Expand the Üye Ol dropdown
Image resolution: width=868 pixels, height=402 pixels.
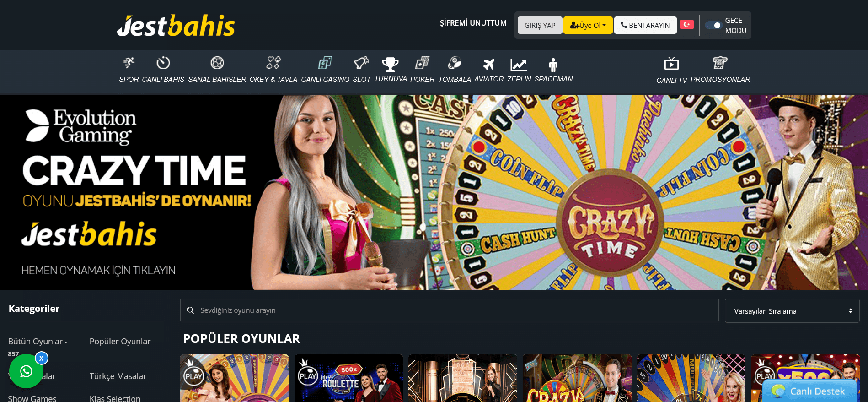pos(588,25)
